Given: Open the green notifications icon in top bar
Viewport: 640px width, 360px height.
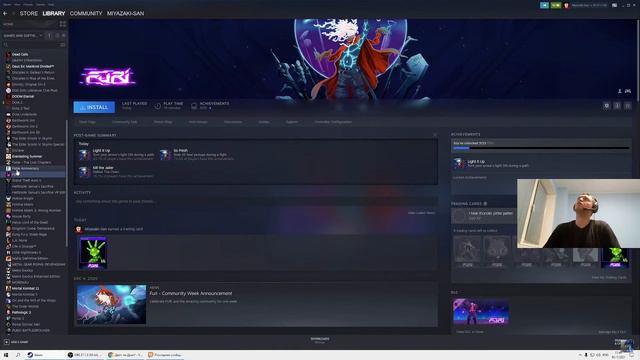Looking at the screenshot, I should pyautogui.click(x=556, y=5).
